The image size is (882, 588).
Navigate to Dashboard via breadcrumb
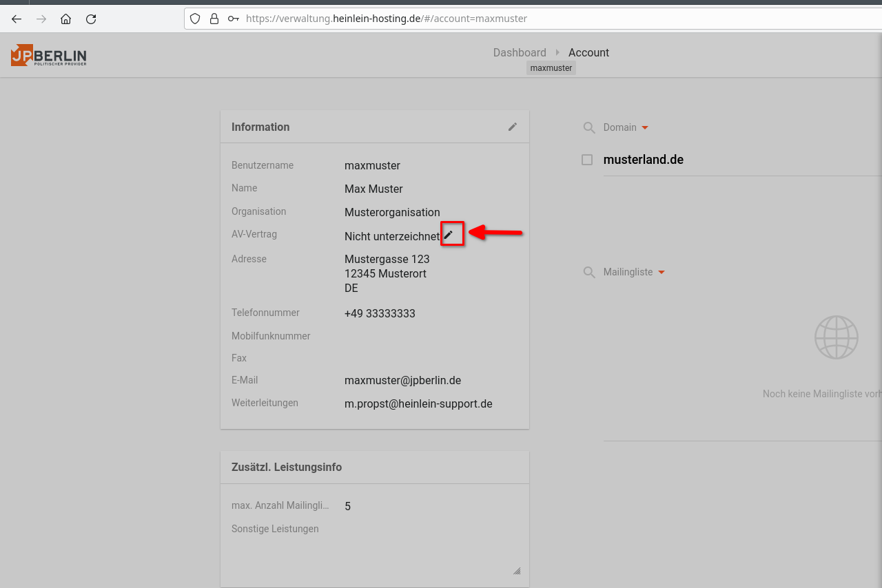(x=520, y=52)
